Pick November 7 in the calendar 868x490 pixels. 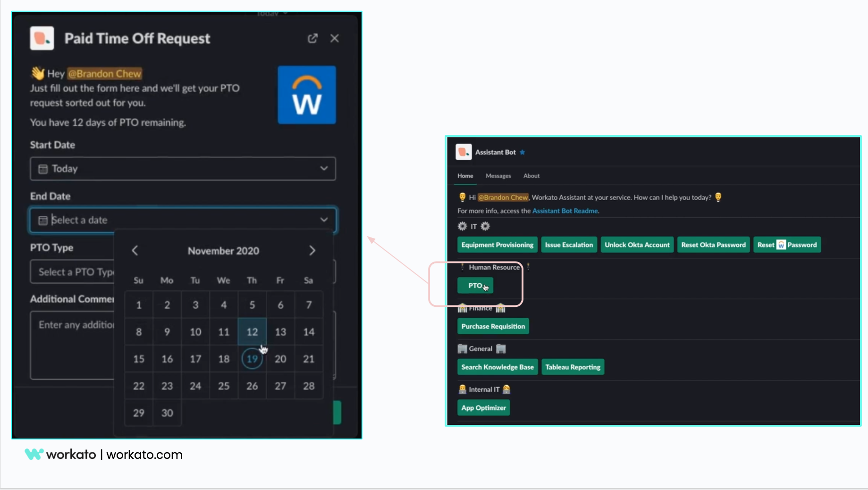[309, 305]
